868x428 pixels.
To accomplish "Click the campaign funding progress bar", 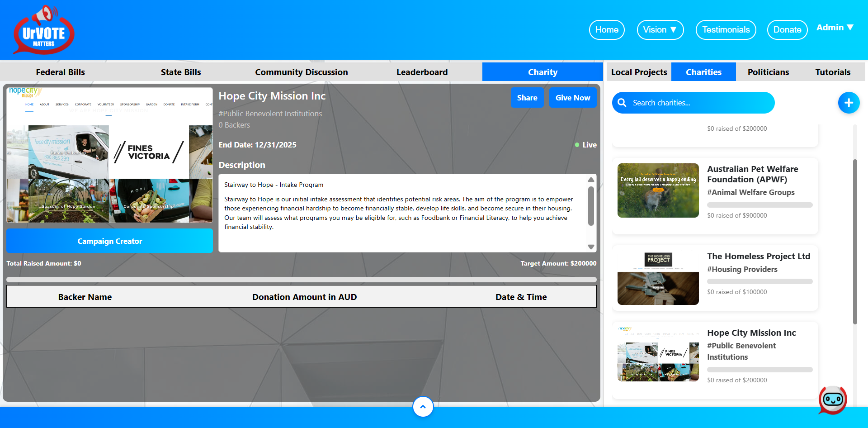I will tap(302, 280).
